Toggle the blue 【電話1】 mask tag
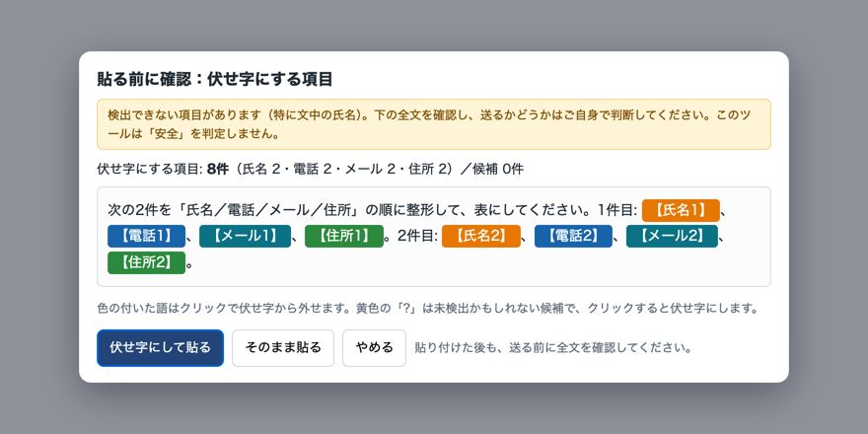 pyautogui.click(x=147, y=236)
